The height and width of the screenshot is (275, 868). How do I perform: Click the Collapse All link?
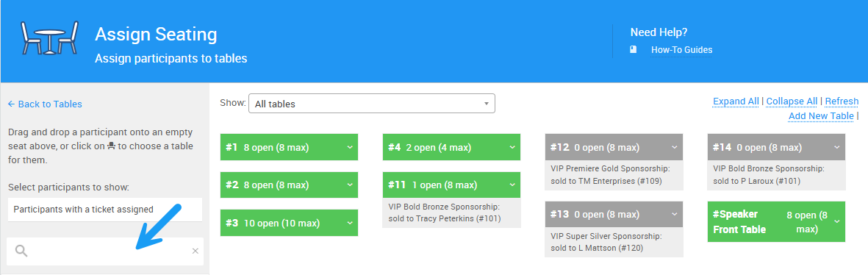pos(792,101)
